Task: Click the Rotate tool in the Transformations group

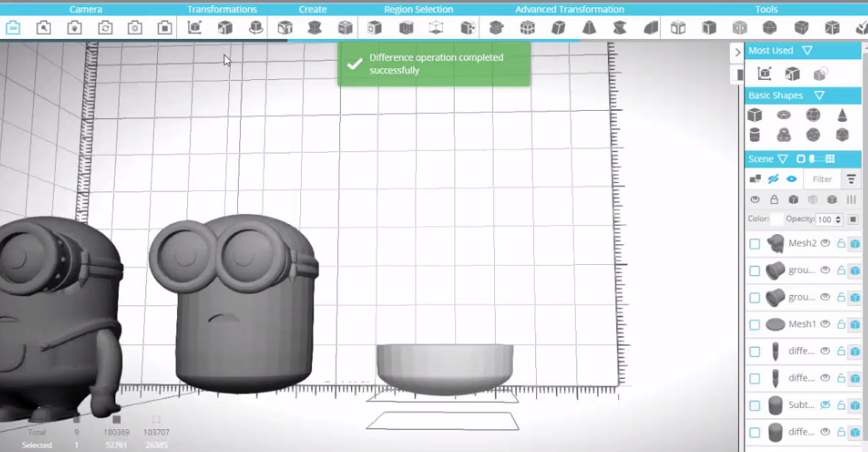Action: (256, 28)
